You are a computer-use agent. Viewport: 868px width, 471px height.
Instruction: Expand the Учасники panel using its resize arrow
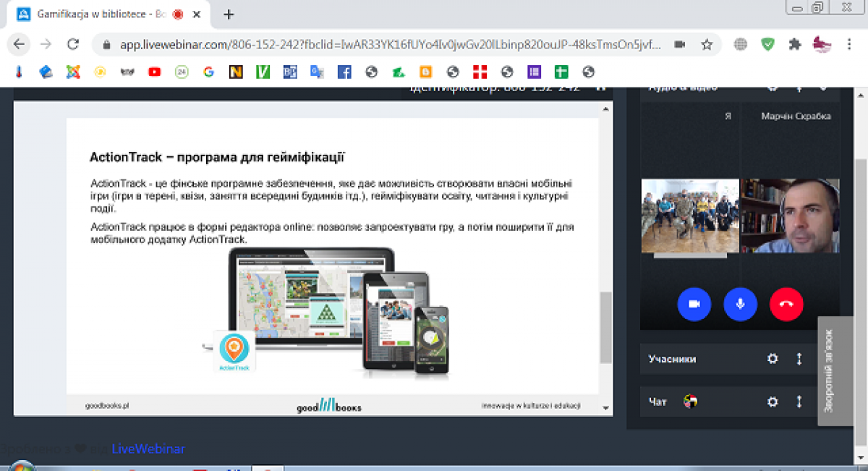(x=799, y=359)
